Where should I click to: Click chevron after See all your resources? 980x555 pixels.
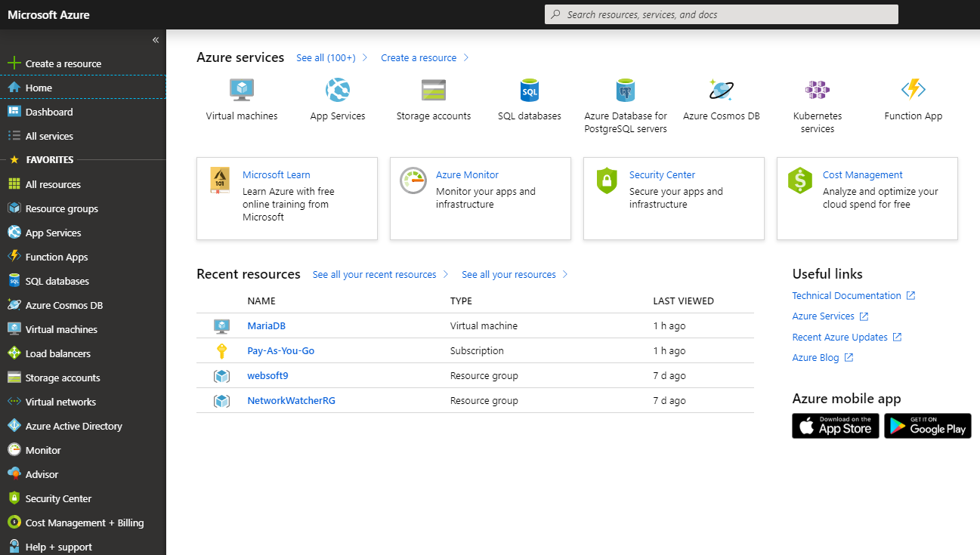point(566,275)
